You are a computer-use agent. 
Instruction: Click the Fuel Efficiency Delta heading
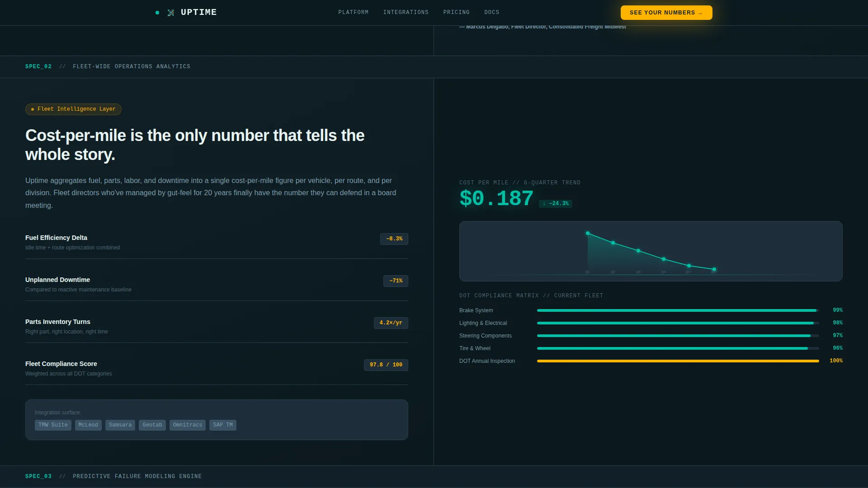pos(57,238)
